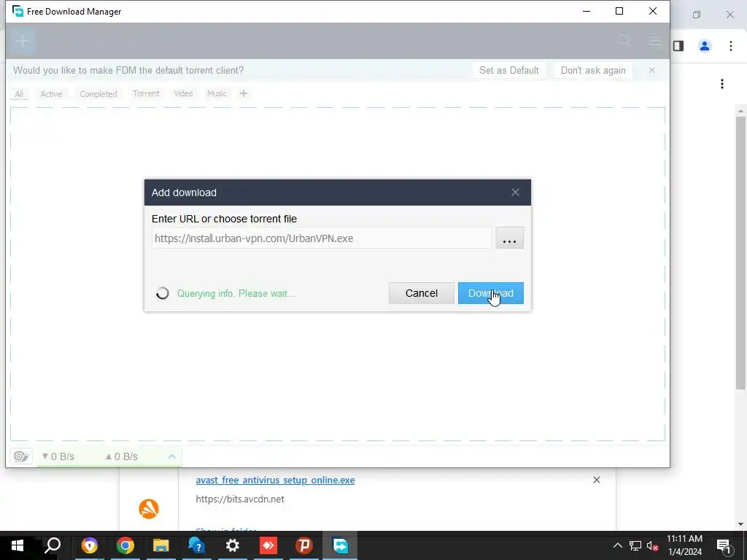
Task: Switch to the Torrent tab
Action: tap(146, 93)
